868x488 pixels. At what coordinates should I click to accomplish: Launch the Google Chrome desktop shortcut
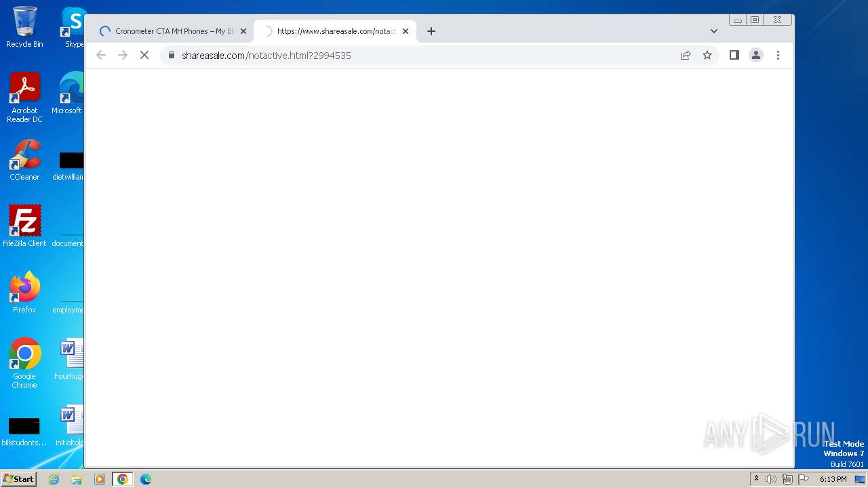point(24,363)
